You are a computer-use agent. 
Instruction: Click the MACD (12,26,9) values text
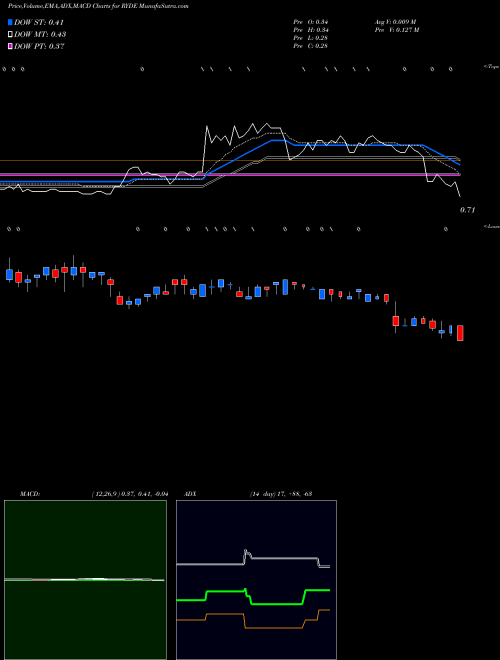click(x=130, y=494)
